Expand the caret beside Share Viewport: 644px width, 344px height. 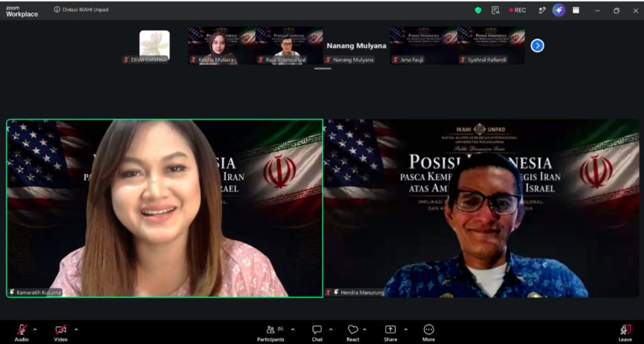pyautogui.click(x=406, y=330)
